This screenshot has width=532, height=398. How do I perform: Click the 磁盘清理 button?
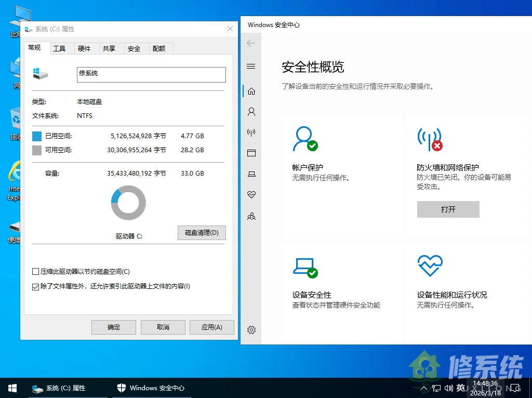(202, 233)
